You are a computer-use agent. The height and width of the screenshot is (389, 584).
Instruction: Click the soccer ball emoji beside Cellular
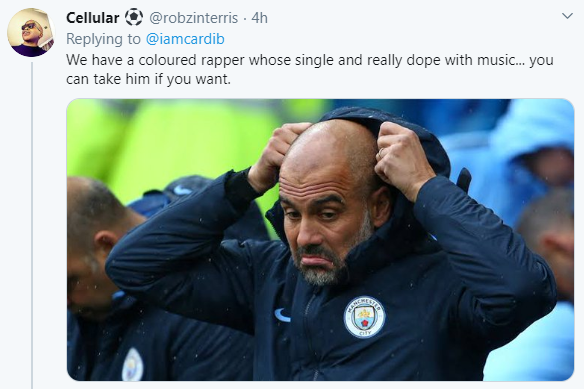coord(133,18)
